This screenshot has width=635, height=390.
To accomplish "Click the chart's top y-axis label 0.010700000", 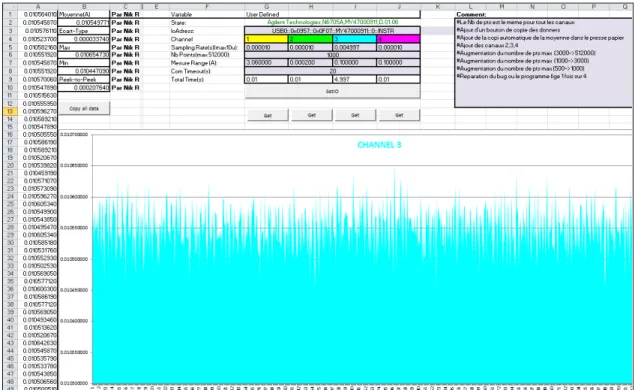I will pos(75,134).
